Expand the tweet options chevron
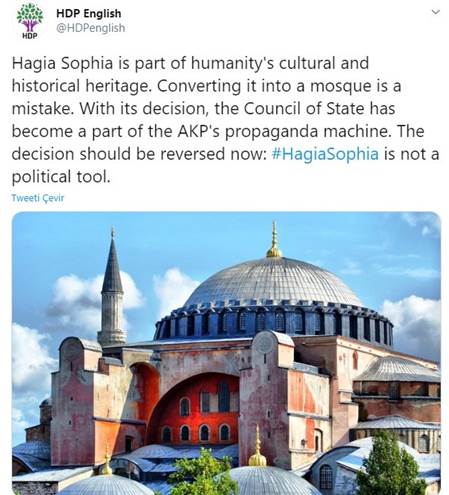The height and width of the screenshot is (495, 449). [x=435, y=12]
